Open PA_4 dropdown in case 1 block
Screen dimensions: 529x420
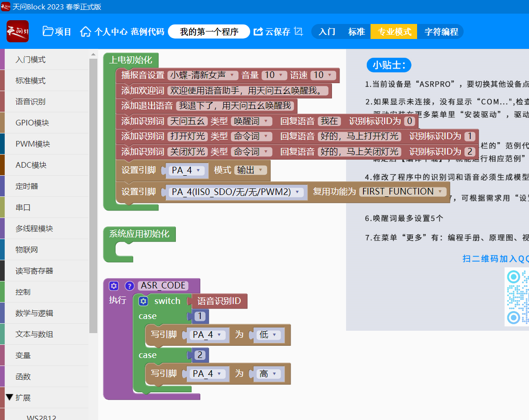pos(208,334)
